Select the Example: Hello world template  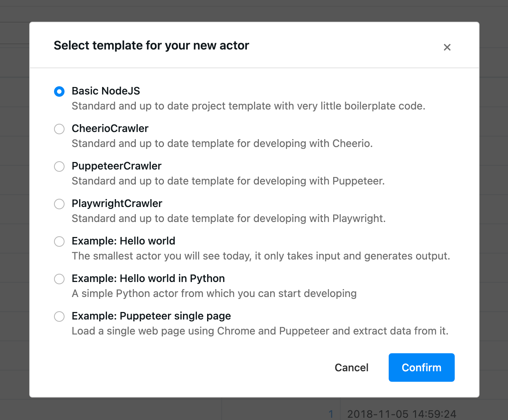[59, 241]
